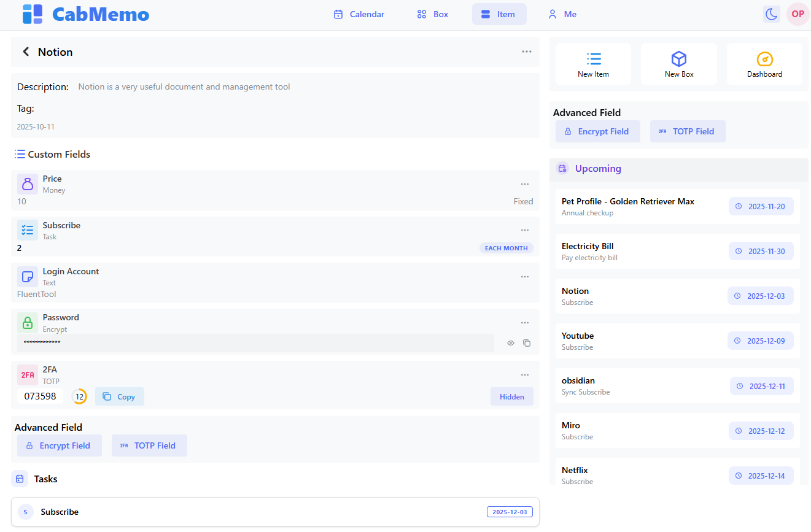Open Pet Profile - Golden Retriever Max

point(678,206)
